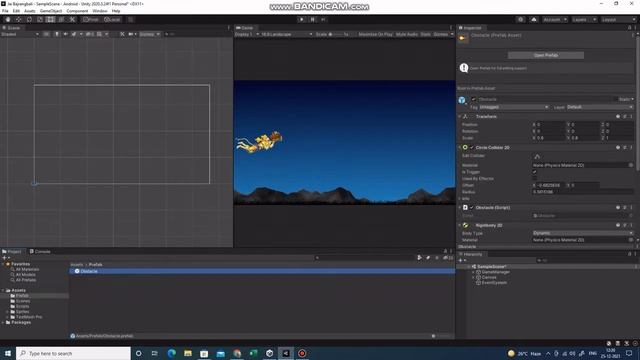Lock the Inspector panel
The height and width of the screenshot is (360, 640).
tap(629, 28)
